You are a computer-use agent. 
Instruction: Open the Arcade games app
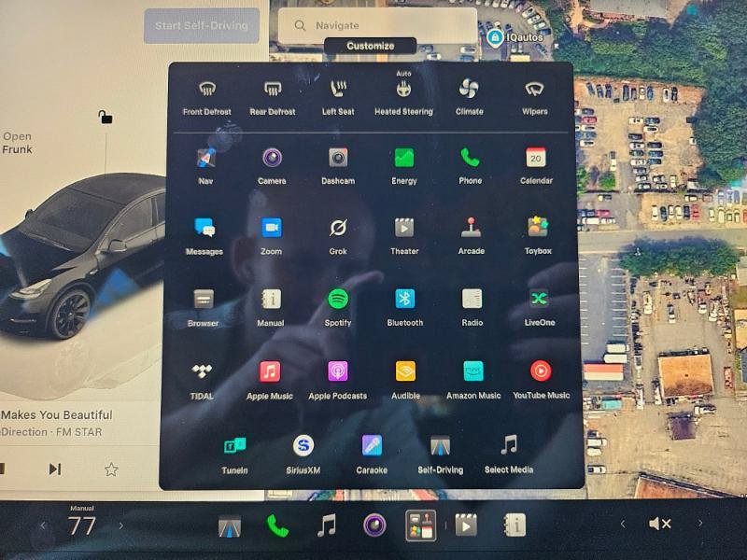[x=472, y=227]
